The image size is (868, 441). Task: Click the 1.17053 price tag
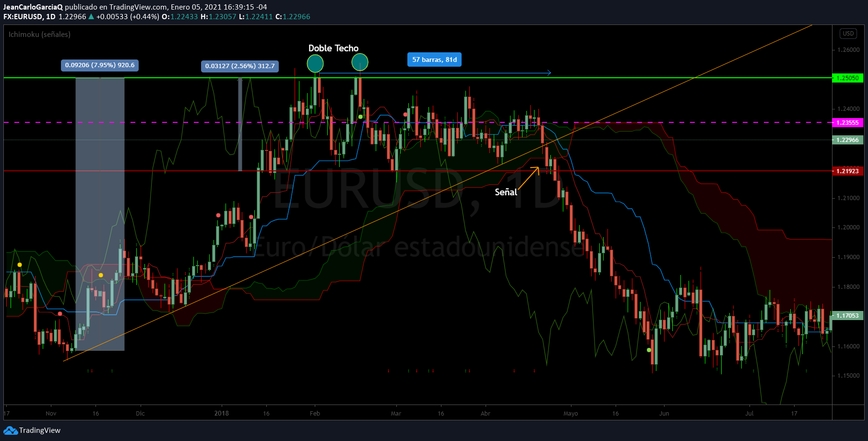point(847,316)
